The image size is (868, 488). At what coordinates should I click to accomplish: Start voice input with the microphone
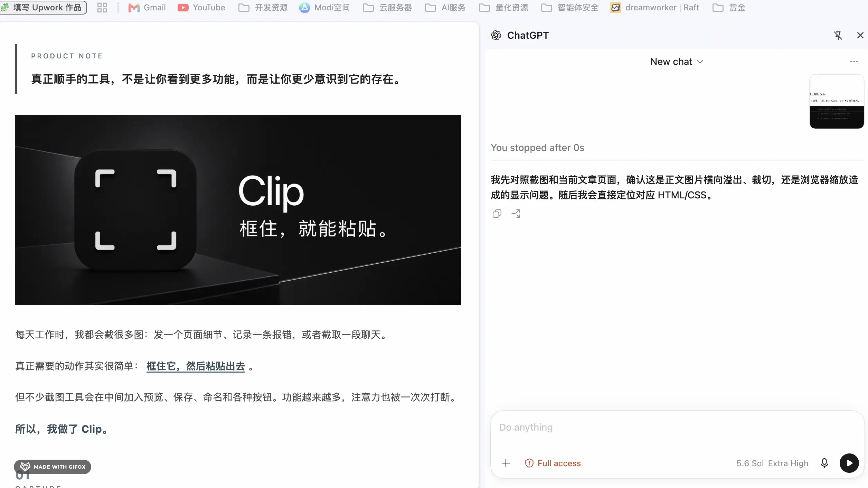(x=824, y=463)
